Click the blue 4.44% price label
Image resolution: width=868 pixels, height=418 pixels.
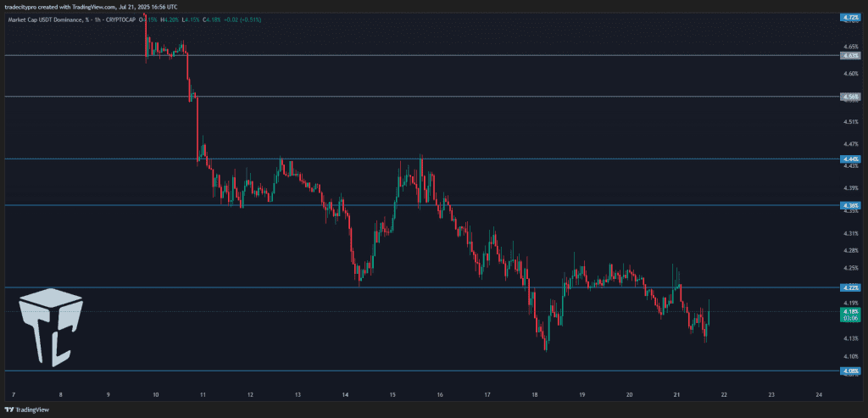(849, 159)
